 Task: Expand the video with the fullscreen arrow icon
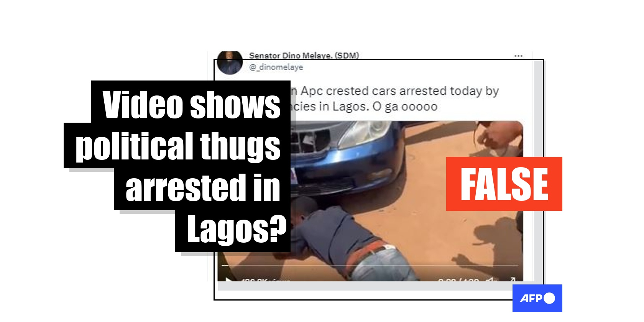point(512,279)
